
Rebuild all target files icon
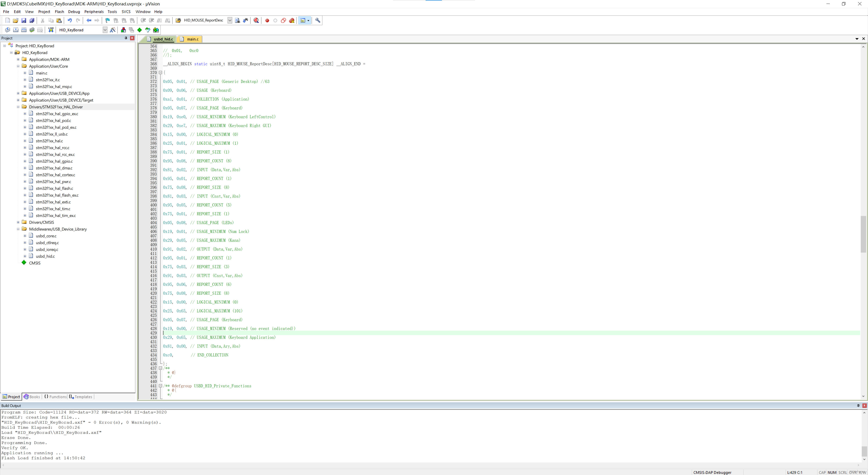(24, 30)
